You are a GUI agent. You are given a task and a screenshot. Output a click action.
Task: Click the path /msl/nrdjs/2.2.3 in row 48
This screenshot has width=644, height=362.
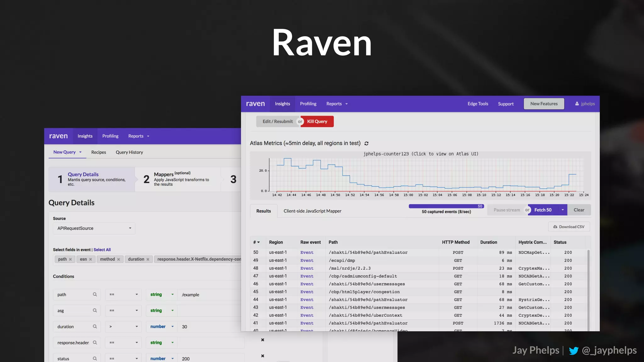click(x=350, y=268)
